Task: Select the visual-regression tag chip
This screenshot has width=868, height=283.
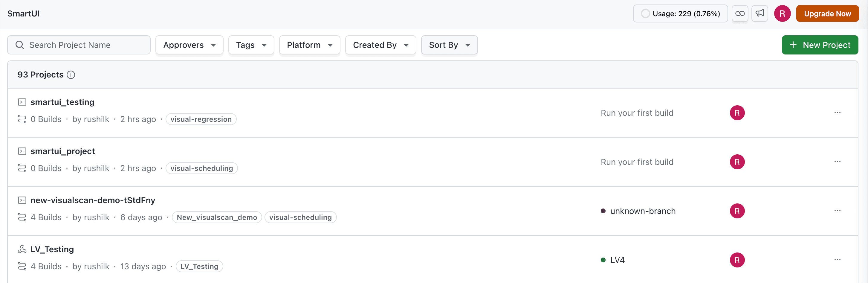Action: (x=201, y=119)
